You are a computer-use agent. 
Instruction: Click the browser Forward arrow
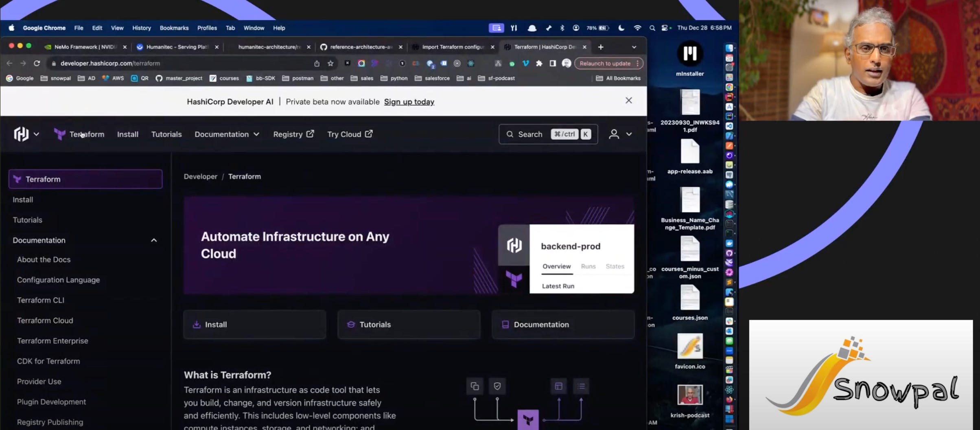(23, 63)
